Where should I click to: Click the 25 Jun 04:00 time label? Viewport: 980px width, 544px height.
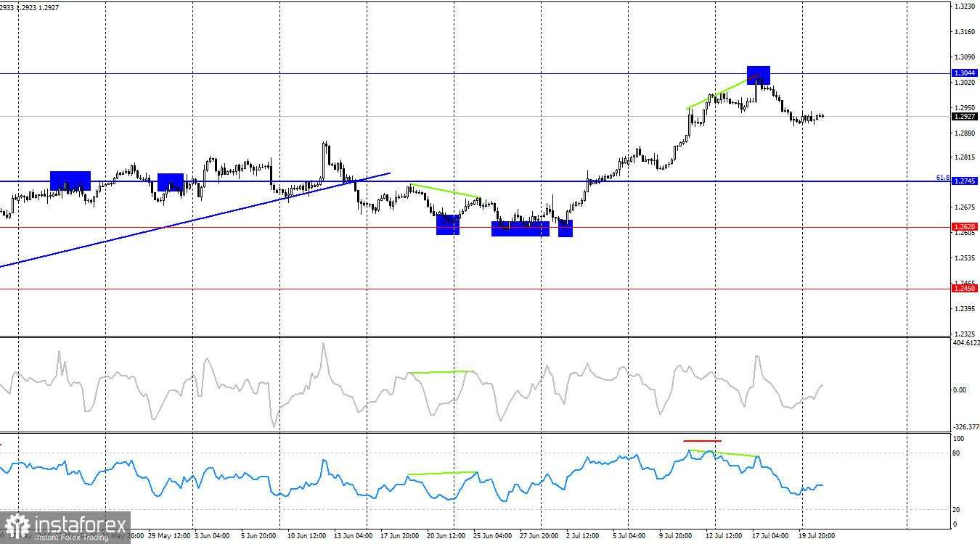tap(493, 536)
